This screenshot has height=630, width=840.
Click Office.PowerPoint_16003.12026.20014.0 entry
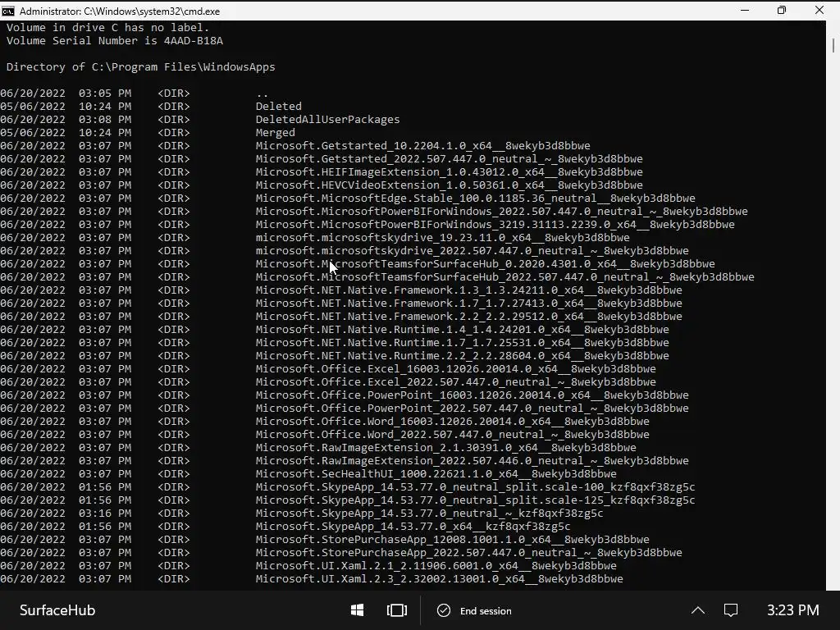tap(472, 395)
